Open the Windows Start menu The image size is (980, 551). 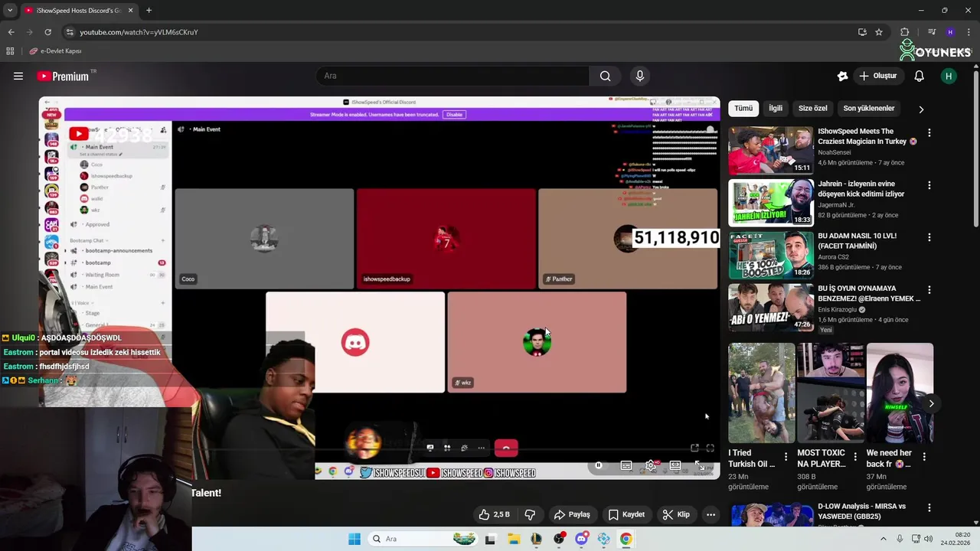354,539
